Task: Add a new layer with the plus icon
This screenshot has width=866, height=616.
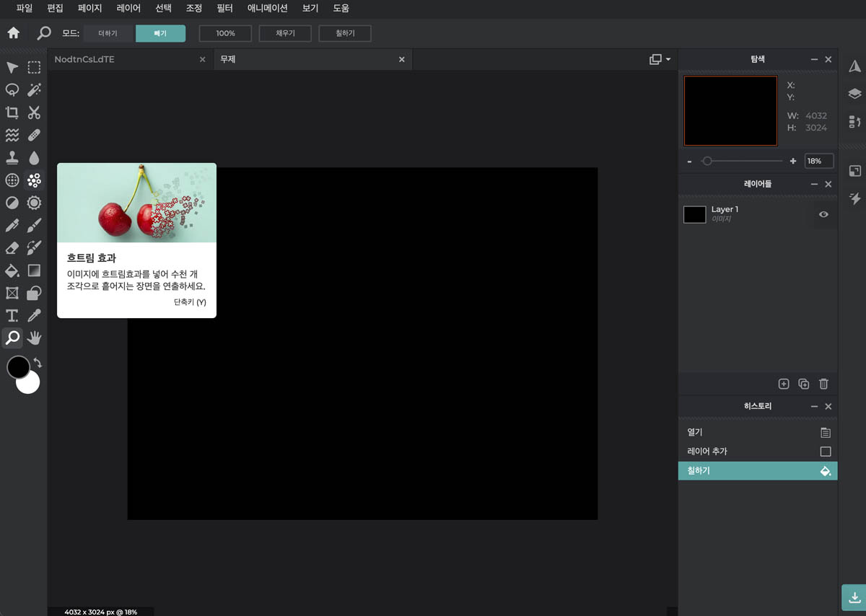Action: pyautogui.click(x=784, y=384)
